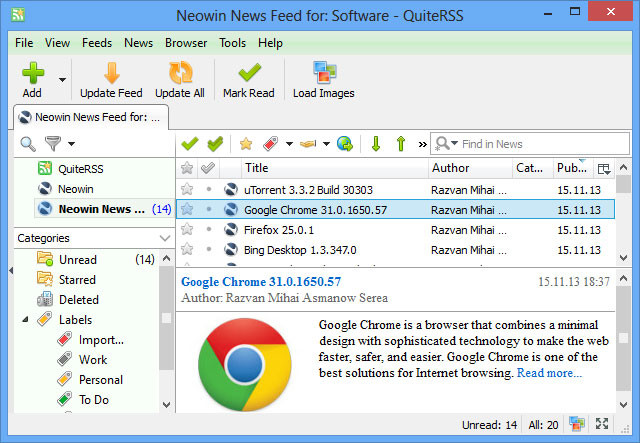Viewport: 640px width, 443px height.
Task: Click Load Images toolbar icon
Action: (324, 72)
